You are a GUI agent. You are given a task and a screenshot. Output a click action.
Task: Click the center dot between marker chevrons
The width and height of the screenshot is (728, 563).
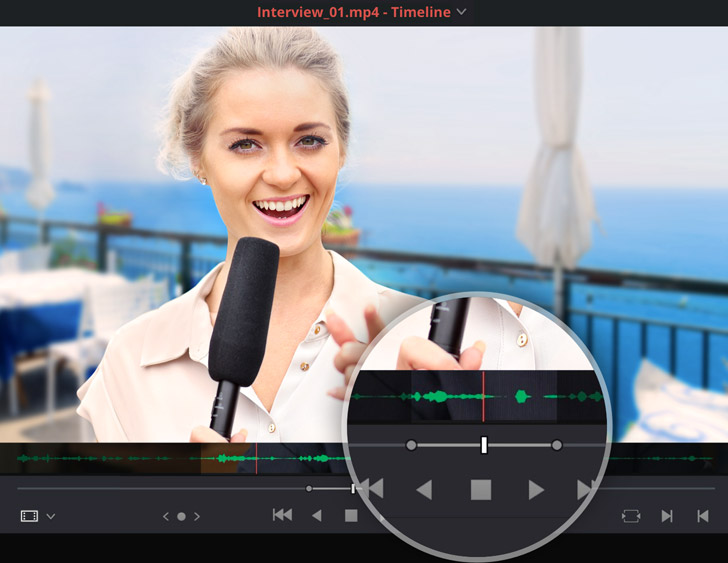click(x=181, y=517)
